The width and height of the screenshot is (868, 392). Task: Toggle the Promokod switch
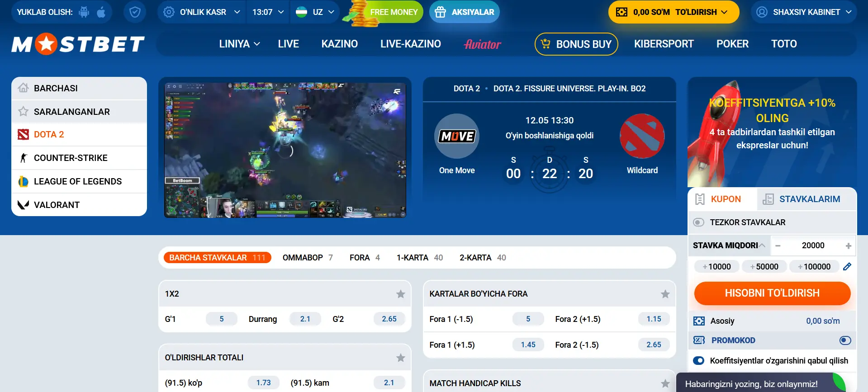(845, 340)
